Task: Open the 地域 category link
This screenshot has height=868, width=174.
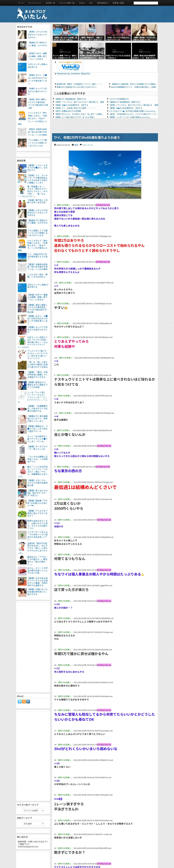Action: tap(76, 145)
